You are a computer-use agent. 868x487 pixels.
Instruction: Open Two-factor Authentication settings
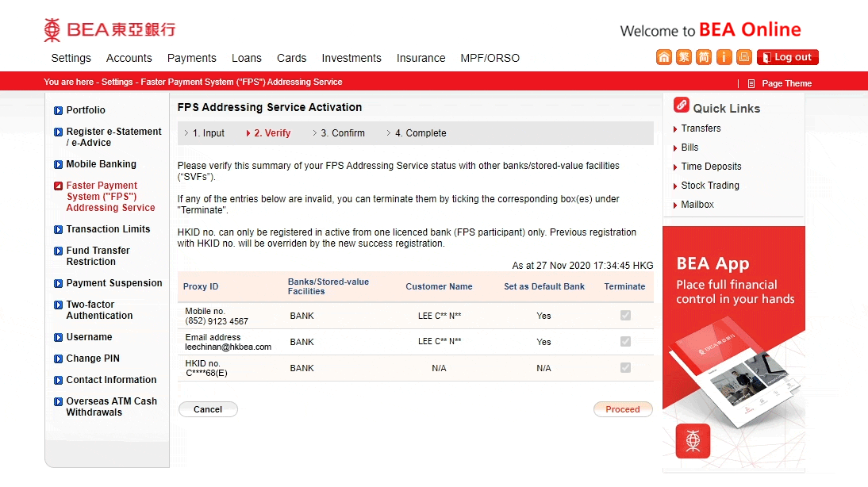click(x=99, y=310)
